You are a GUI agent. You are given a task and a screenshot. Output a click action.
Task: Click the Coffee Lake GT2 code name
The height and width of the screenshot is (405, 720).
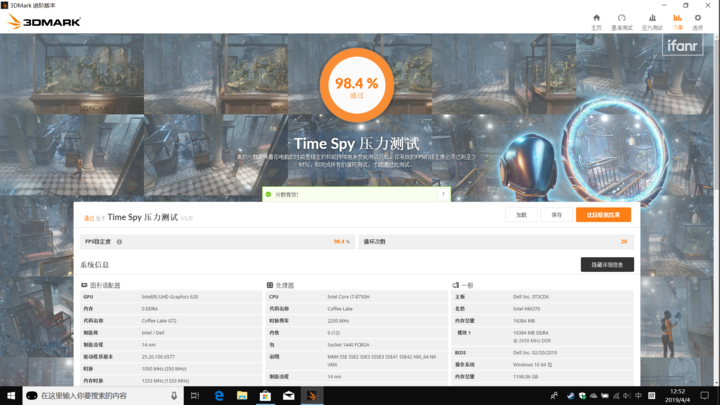point(159,321)
